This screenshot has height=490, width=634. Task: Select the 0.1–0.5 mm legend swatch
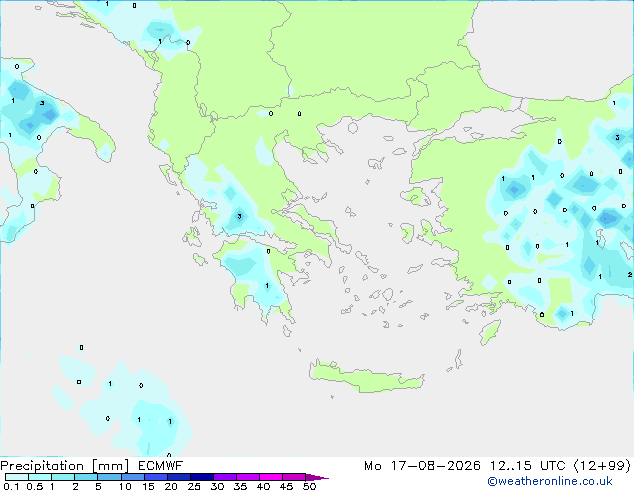tap(17, 477)
